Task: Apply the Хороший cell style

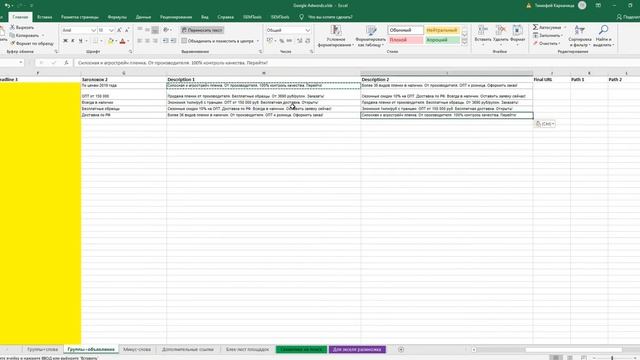Action: 442,40
